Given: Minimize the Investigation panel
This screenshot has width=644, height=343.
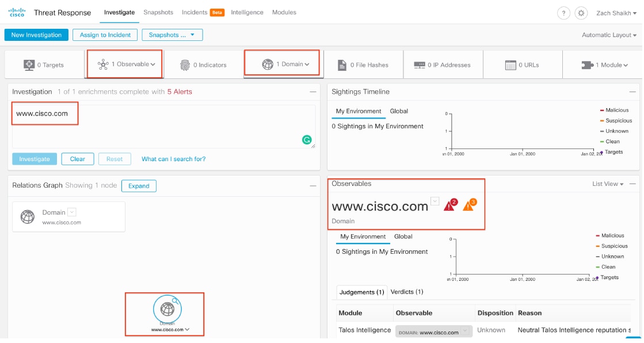Looking at the screenshot, I should tap(313, 92).
